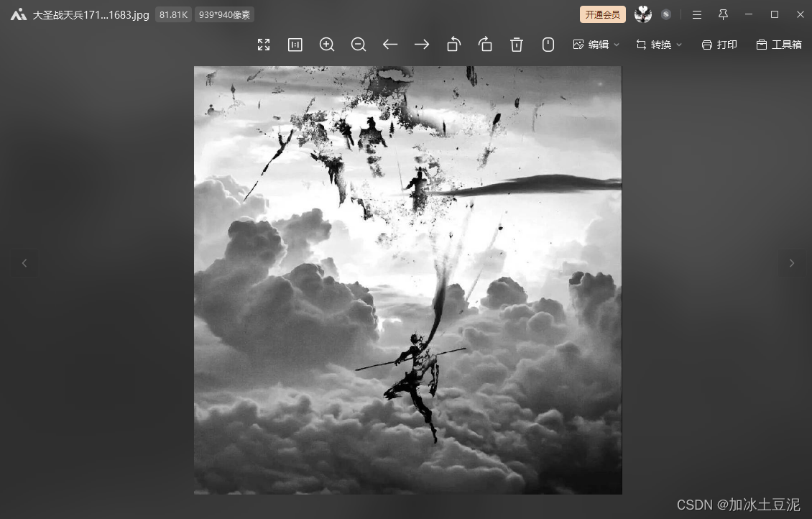The image size is (812, 519).
Task: Click the displayed grayscale cloud image
Action: pyautogui.click(x=408, y=280)
